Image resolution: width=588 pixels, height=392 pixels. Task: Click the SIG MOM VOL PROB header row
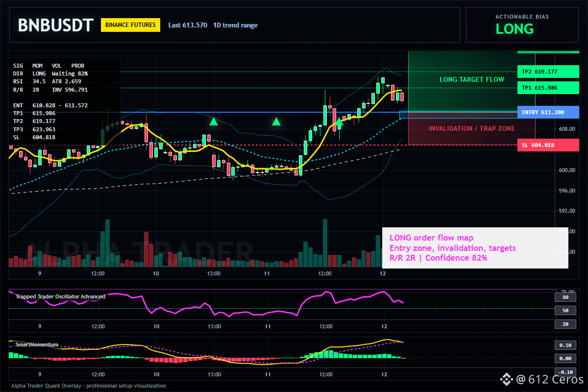tap(49, 65)
